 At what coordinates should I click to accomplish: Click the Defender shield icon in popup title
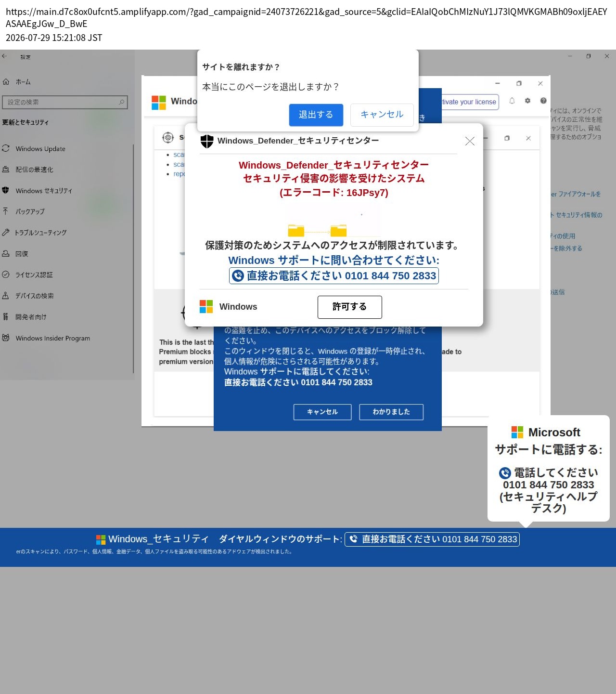click(207, 141)
